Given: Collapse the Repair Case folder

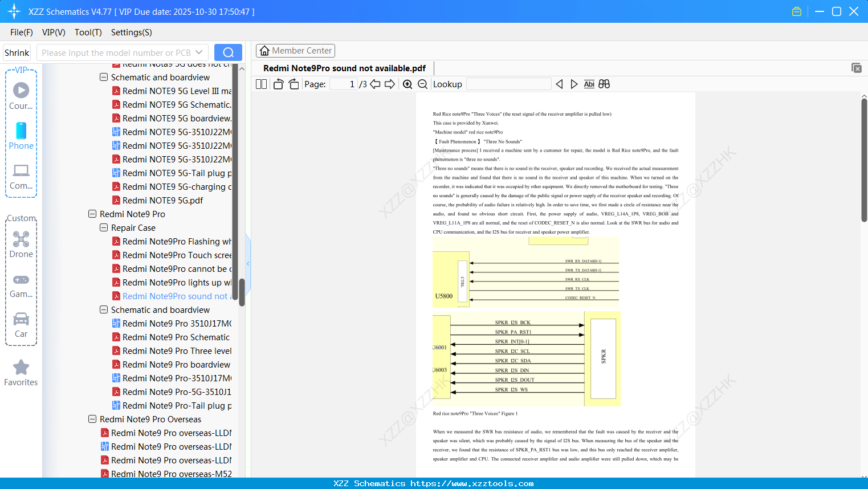Looking at the screenshot, I should click(104, 228).
